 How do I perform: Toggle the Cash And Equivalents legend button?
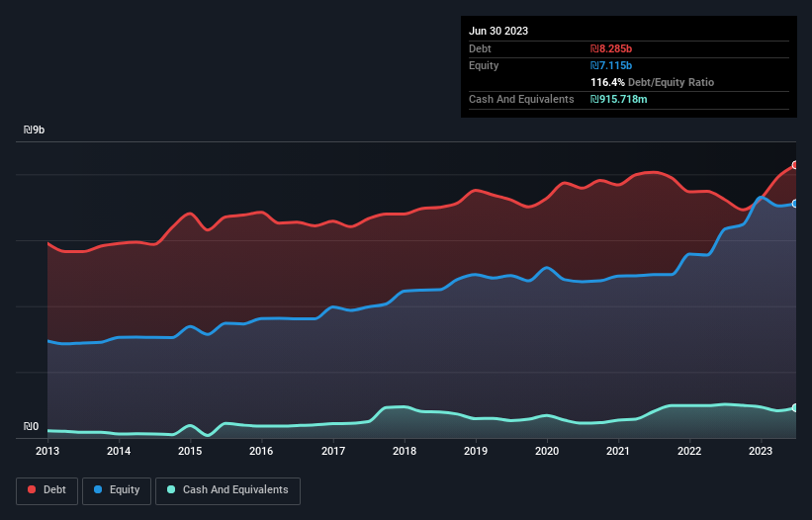(x=227, y=490)
